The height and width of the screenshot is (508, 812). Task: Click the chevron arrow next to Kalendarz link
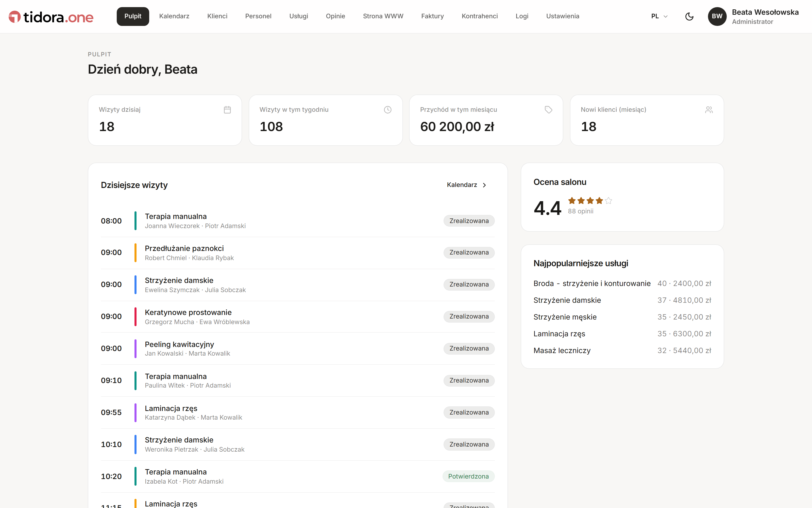[x=484, y=185]
